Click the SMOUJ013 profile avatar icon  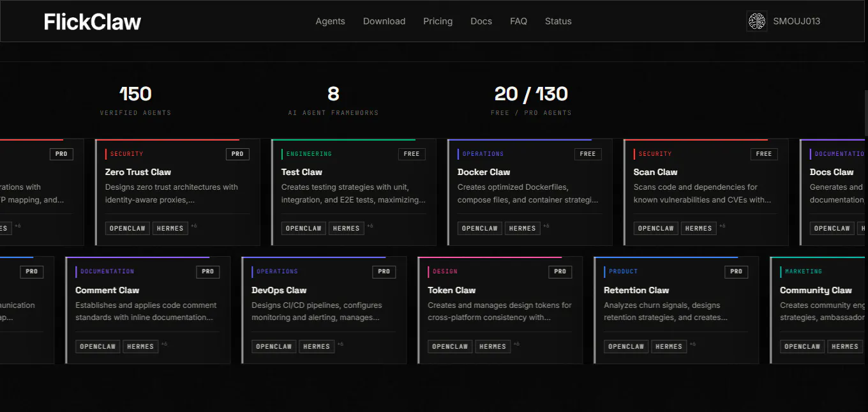pos(757,21)
